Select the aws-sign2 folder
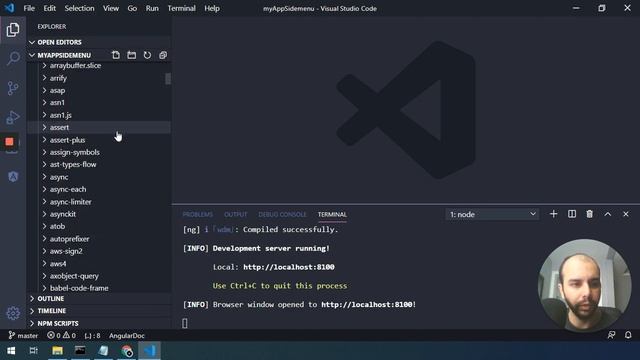640x360 pixels. coord(98,251)
